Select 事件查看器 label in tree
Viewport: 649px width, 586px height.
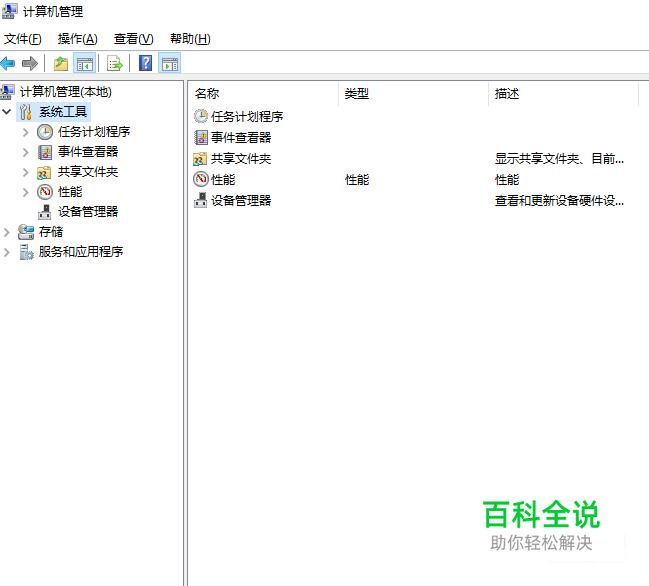[x=88, y=152]
